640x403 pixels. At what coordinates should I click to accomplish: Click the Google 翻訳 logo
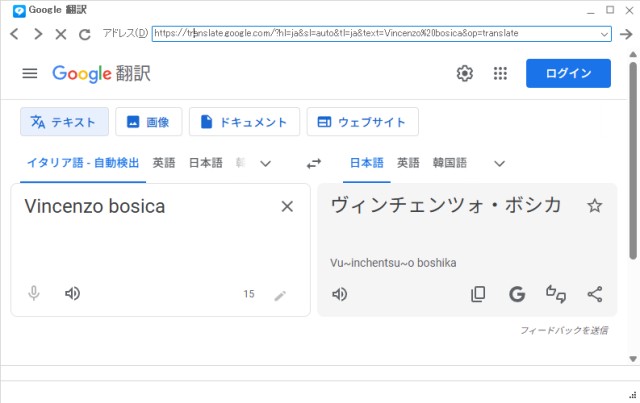(x=101, y=73)
